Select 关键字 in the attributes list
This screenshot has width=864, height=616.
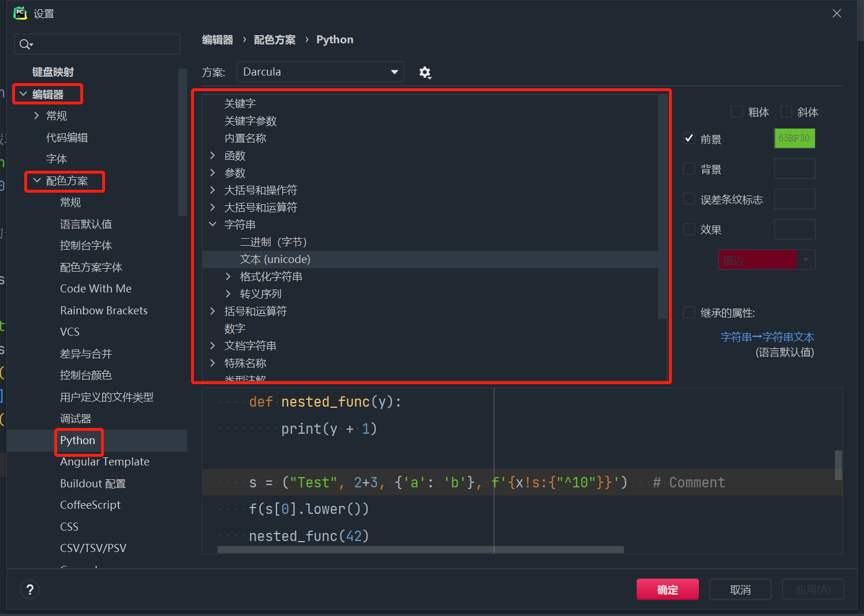click(240, 103)
